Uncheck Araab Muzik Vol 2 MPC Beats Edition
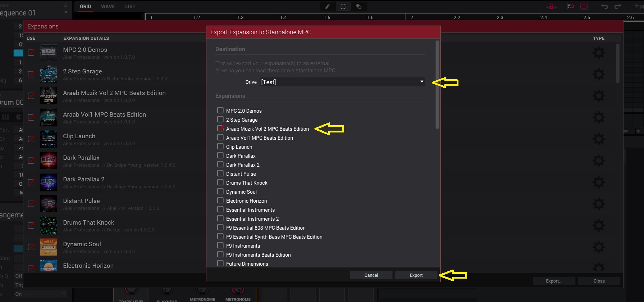Screen dimensions: 644x302 pos(220,128)
